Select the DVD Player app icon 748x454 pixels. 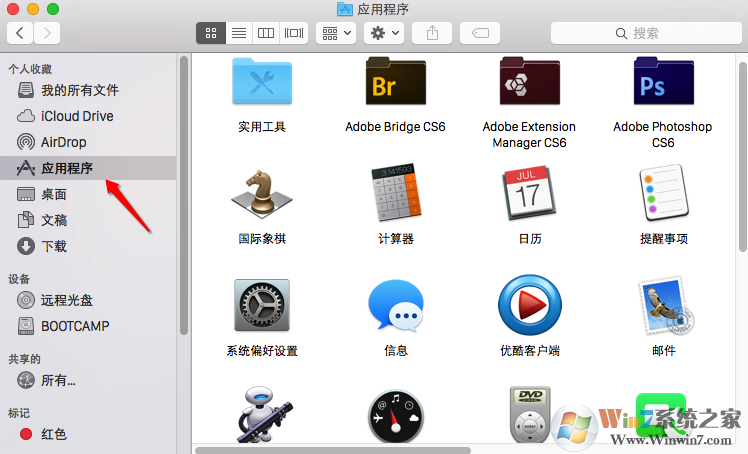tap(530, 414)
